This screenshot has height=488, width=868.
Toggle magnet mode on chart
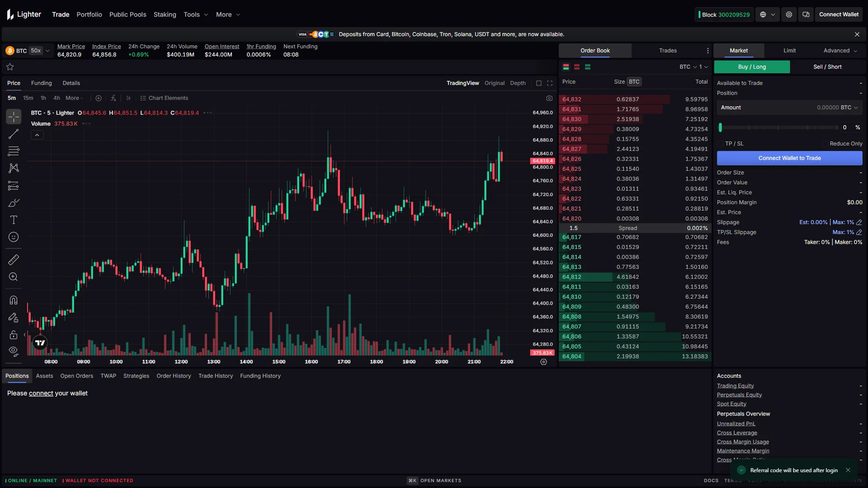coord(14,300)
